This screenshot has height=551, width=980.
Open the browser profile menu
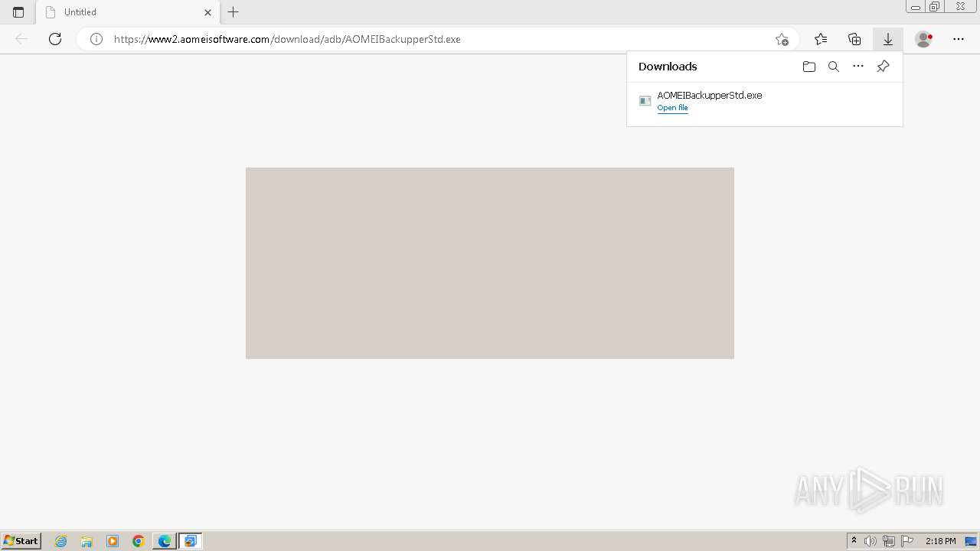[924, 39]
